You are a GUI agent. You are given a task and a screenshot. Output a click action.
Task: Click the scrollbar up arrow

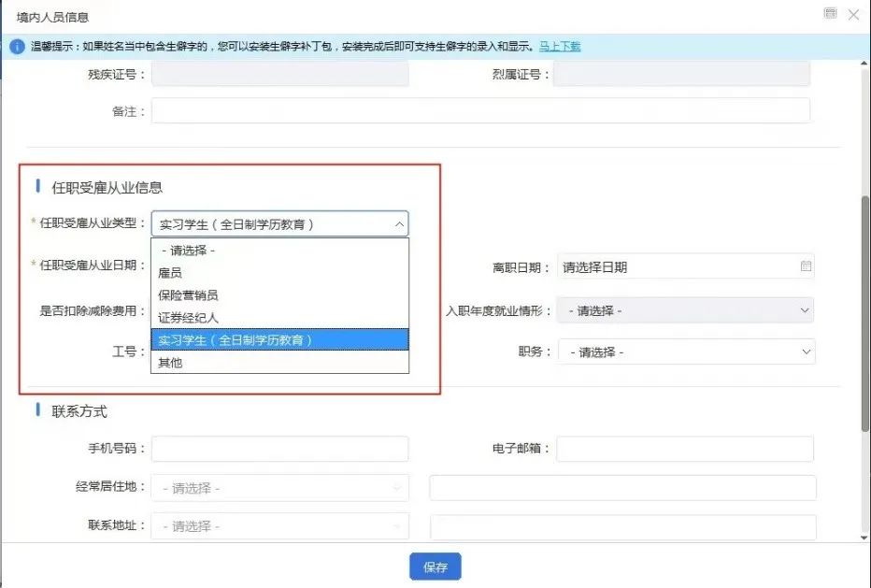(864, 65)
